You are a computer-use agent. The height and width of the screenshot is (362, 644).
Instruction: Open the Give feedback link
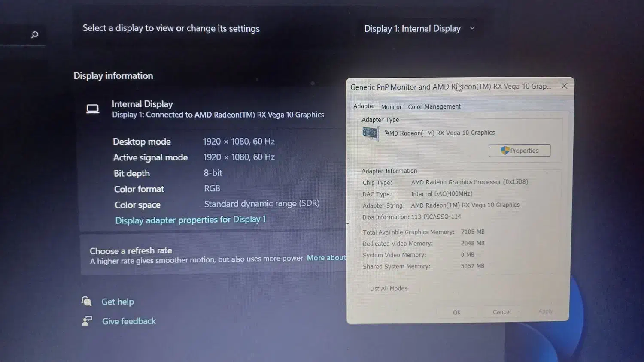pos(129,321)
